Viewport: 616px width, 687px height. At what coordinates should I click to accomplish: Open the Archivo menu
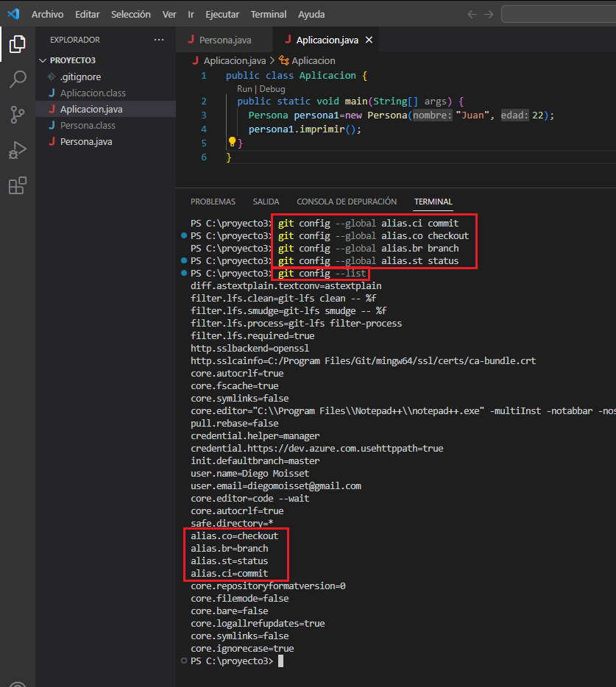point(47,15)
